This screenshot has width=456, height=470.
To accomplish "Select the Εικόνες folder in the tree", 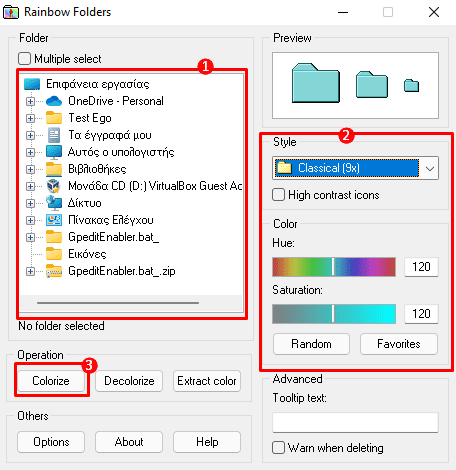I will click(x=87, y=254).
